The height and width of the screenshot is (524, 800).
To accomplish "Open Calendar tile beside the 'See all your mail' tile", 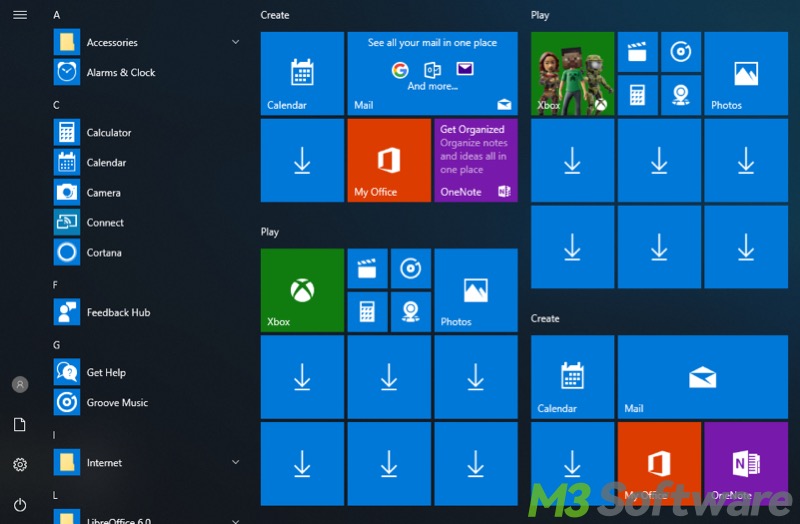I will [x=302, y=73].
